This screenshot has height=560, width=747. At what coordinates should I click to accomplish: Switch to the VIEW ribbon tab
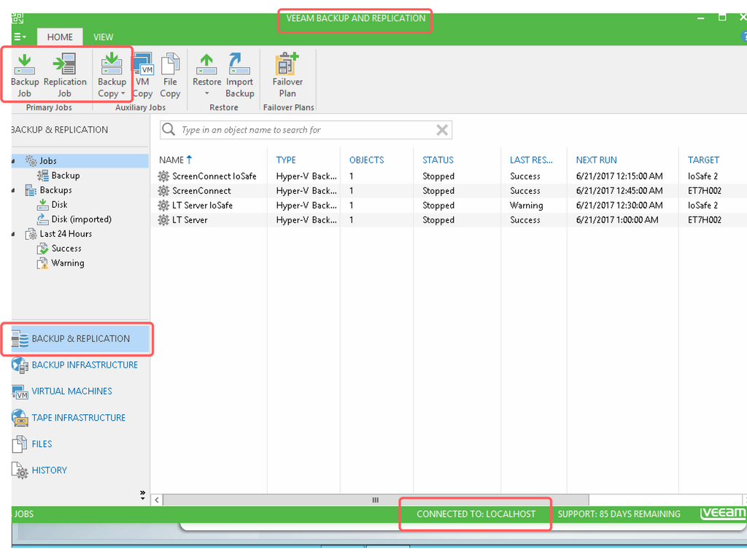point(103,37)
